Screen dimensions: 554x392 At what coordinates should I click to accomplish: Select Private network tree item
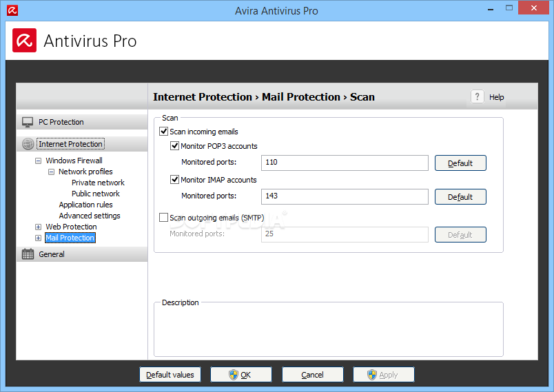click(98, 183)
